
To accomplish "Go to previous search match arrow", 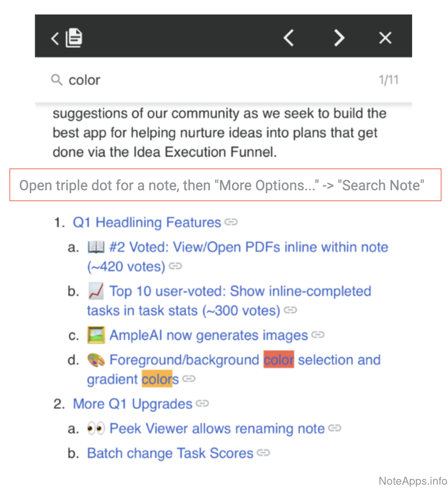I will click(x=289, y=38).
